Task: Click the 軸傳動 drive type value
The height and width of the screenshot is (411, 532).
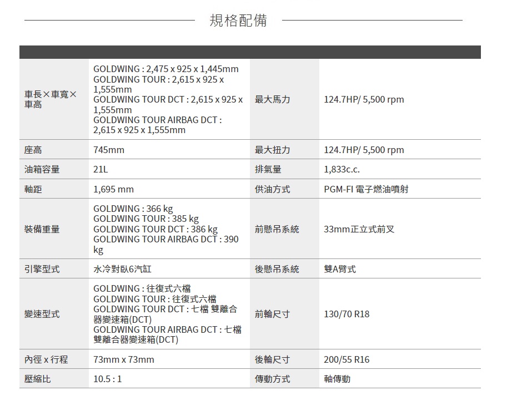Action: pos(337,379)
